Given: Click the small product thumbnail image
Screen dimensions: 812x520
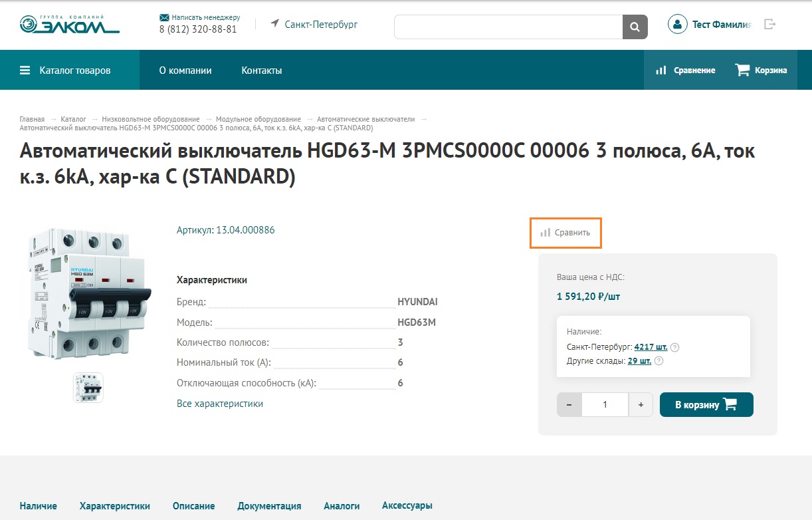Looking at the screenshot, I should point(88,387).
